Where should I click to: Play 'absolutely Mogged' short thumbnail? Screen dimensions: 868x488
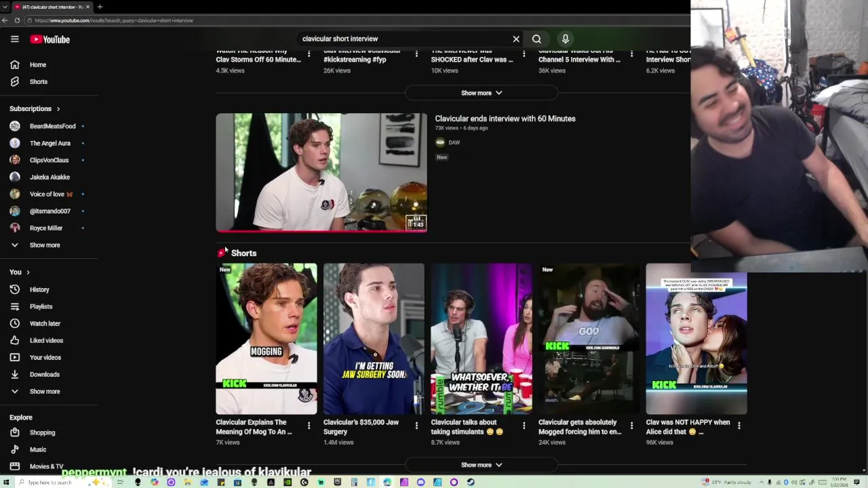[589, 339]
